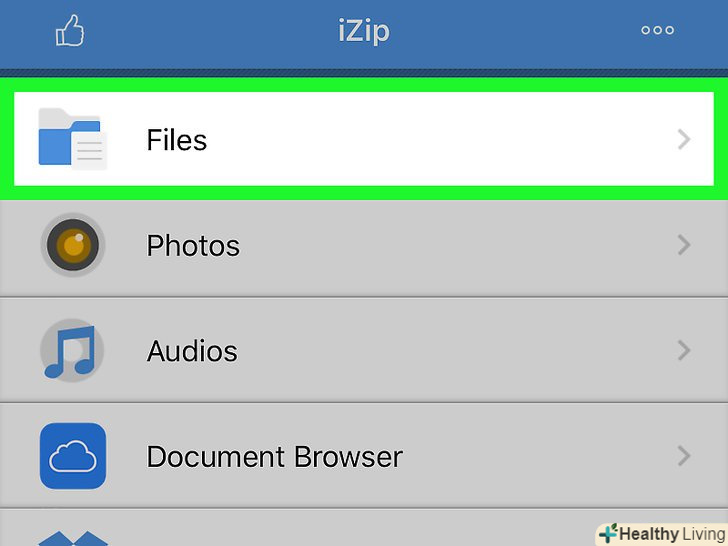Expand Files using its right chevron
The height and width of the screenshot is (546, 728).
click(684, 140)
